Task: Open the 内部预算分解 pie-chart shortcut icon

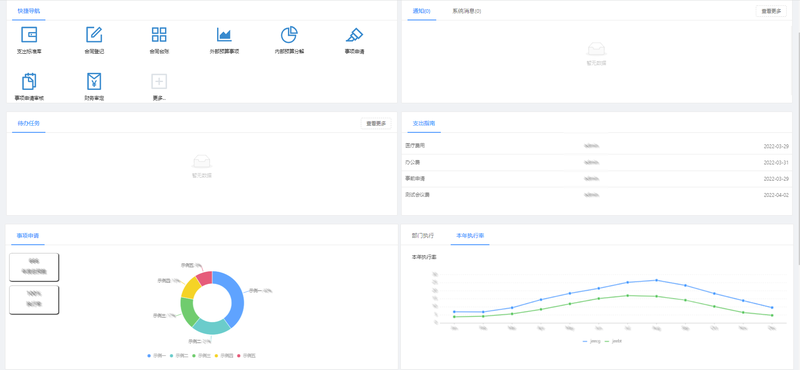Action: tap(289, 34)
